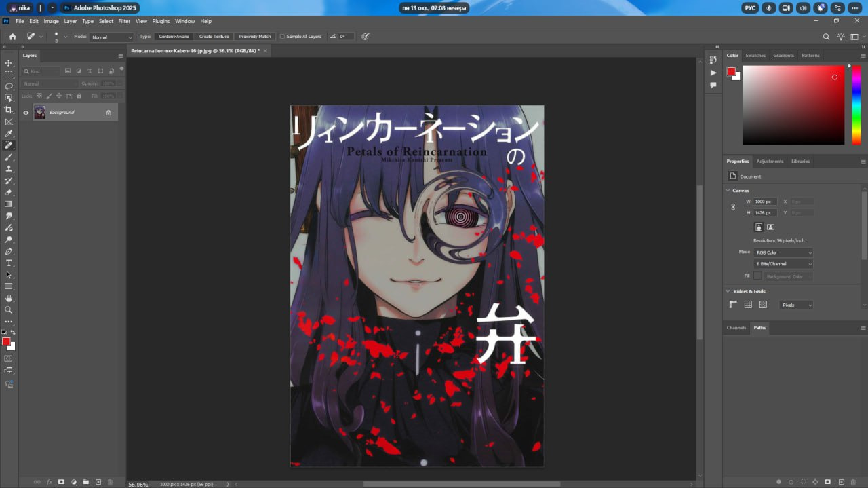Select the Lasso tool

pos(9,86)
